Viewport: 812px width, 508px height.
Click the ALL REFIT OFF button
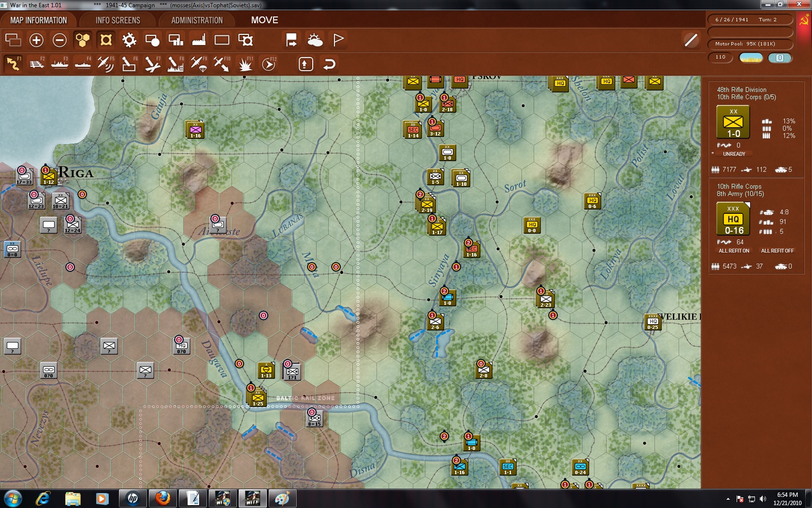point(778,251)
